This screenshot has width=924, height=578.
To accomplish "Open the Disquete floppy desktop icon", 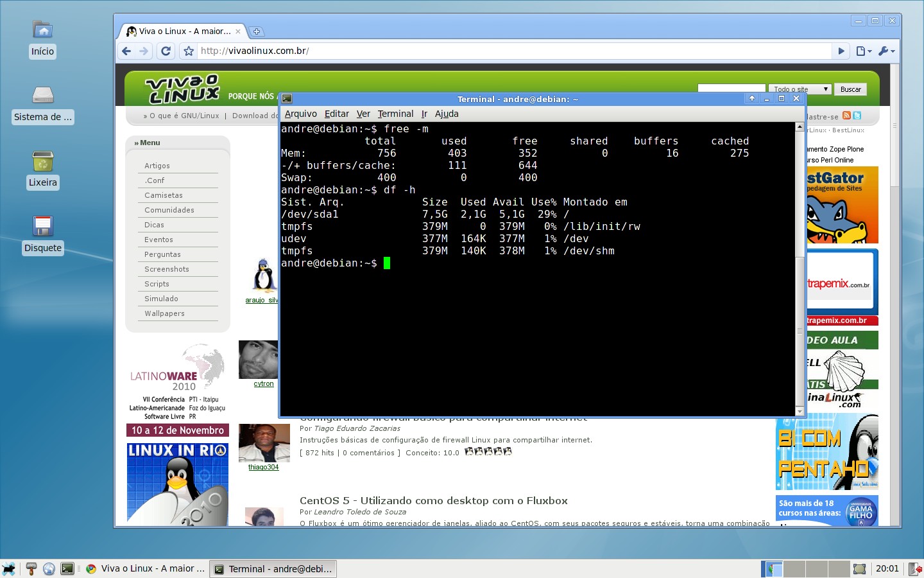I will (x=43, y=226).
